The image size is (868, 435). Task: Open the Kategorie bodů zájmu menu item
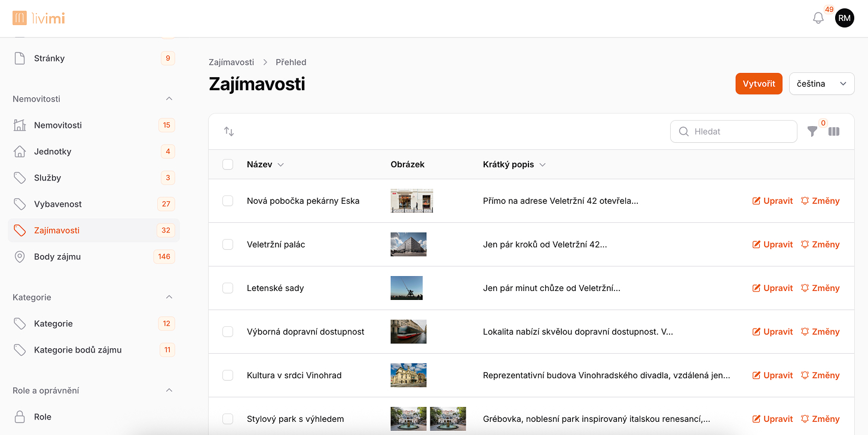(94, 350)
